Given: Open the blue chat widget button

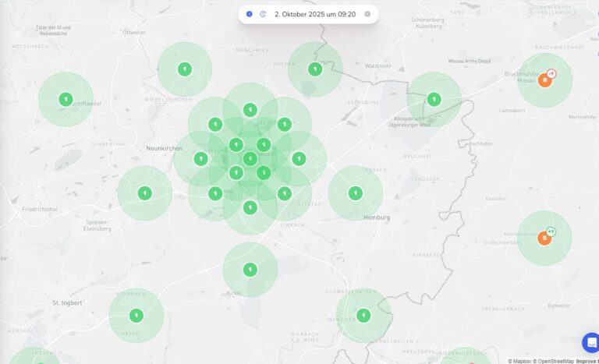Looking at the screenshot, I should [591, 342].
